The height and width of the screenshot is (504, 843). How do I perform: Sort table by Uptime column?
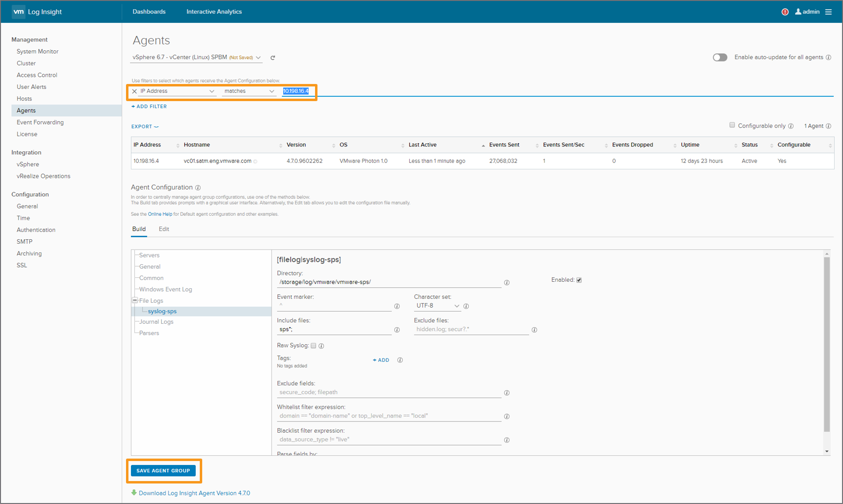point(709,145)
